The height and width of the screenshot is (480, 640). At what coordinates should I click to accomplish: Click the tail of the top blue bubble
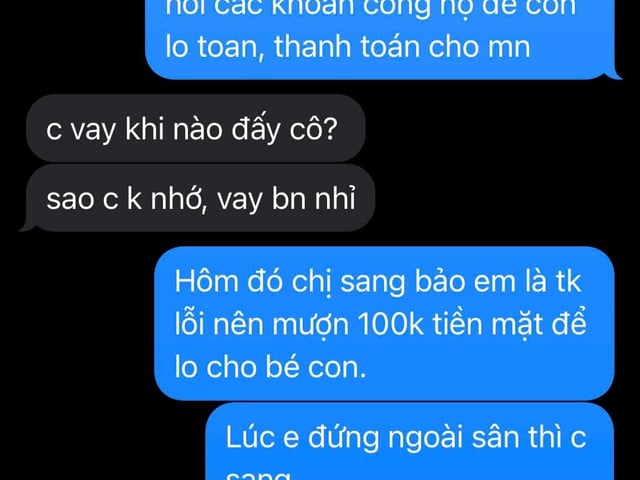pyautogui.click(x=613, y=74)
